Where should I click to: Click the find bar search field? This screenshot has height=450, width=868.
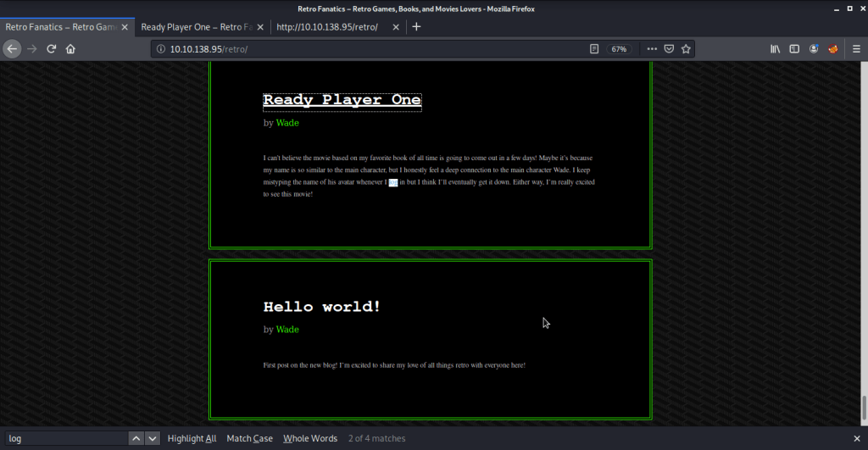66,438
